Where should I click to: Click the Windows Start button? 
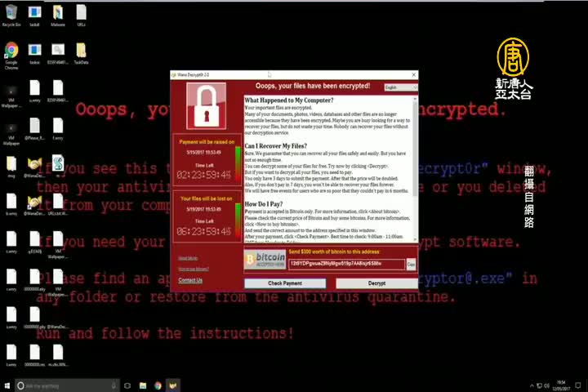7,385
